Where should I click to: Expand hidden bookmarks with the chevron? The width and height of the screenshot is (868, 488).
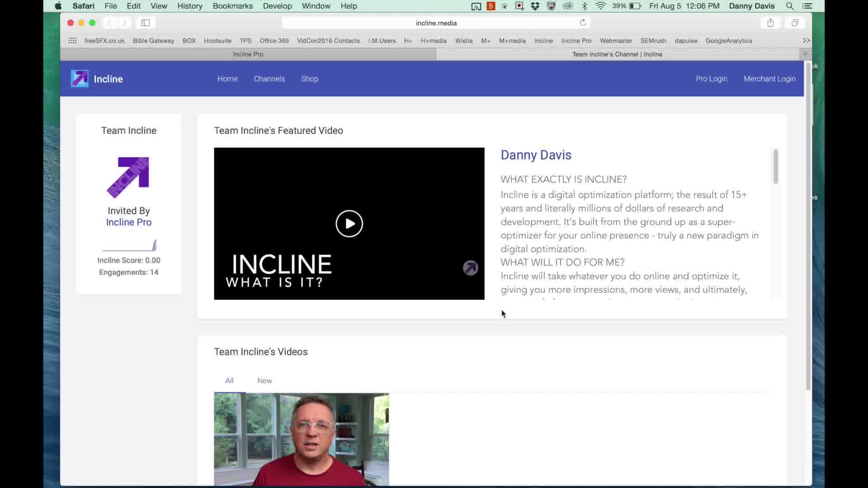[x=806, y=41]
